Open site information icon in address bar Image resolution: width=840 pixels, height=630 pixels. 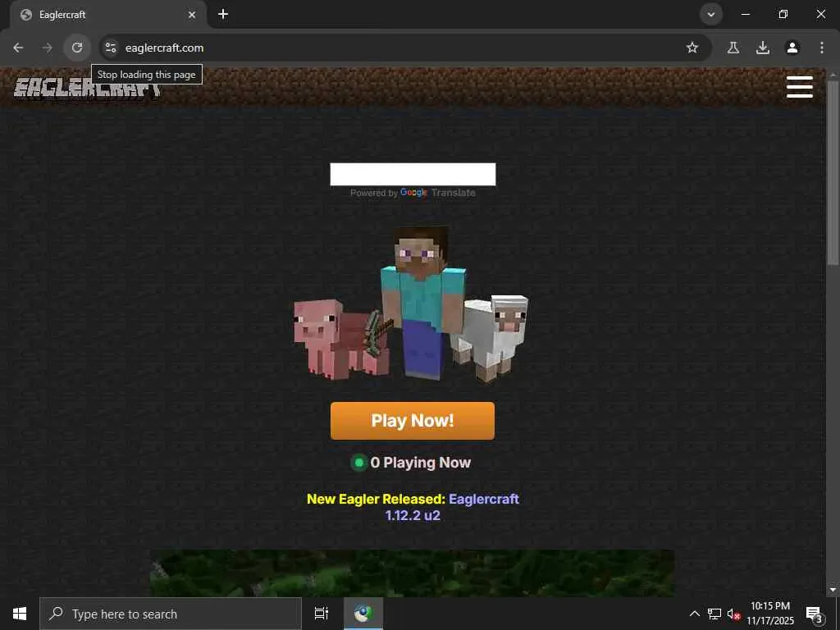click(x=111, y=48)
